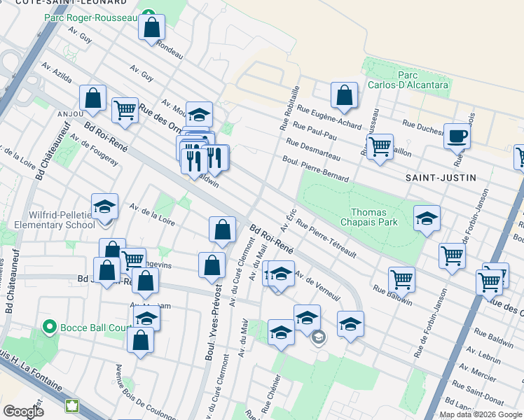The height and width of the screenshot is (420, 524).
Task: Click Parc Roger-Rousseau text label
Action: tap(91, 17)
